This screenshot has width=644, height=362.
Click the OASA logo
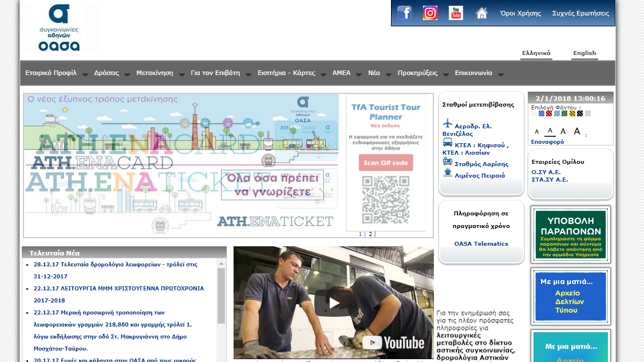59,27
